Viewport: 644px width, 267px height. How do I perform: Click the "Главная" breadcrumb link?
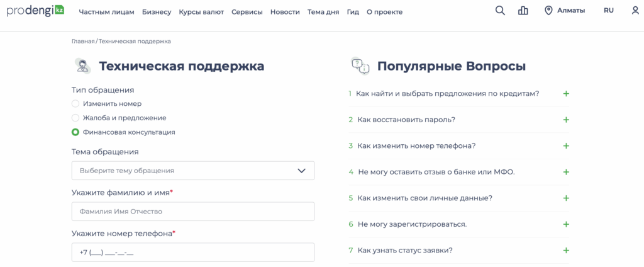pyautogui.click(x=82, y=42)
